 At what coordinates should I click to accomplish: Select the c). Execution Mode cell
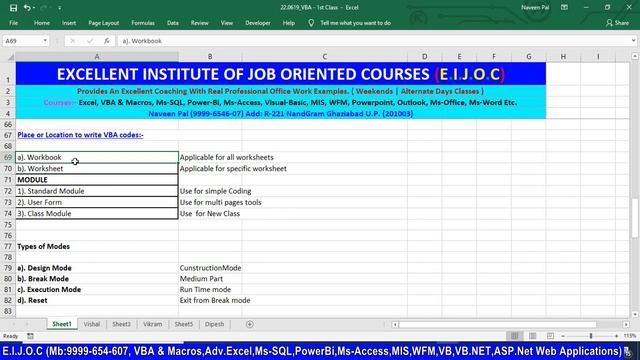click(x=97, y=289)
